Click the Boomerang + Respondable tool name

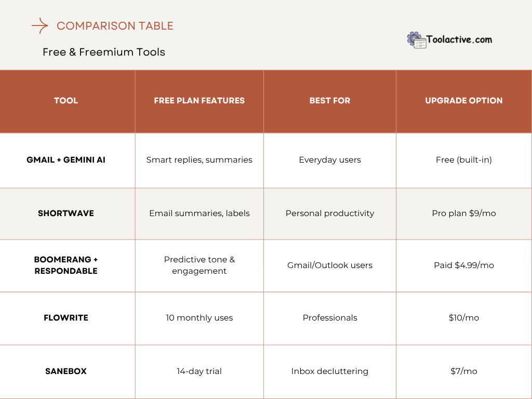tap(66, 265)
